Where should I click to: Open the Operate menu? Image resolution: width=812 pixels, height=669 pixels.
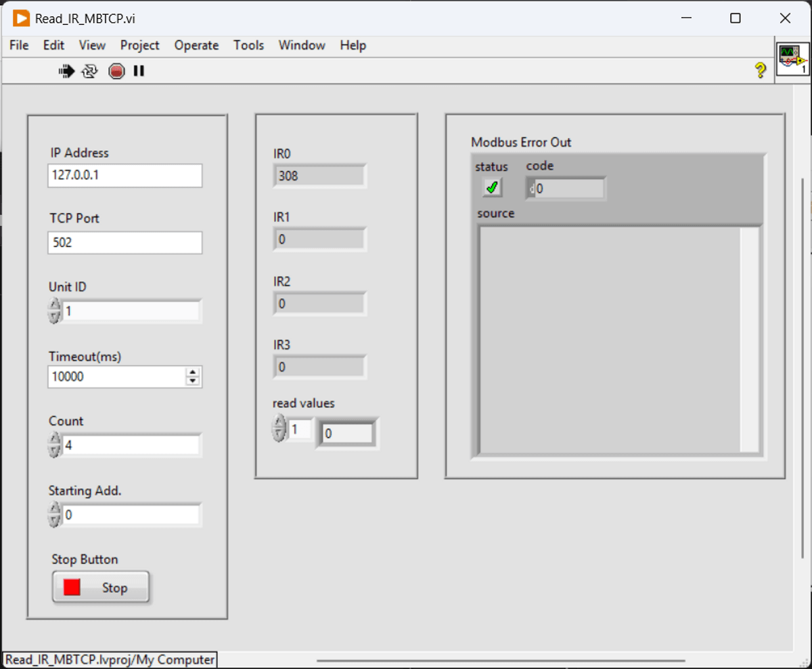196,45
